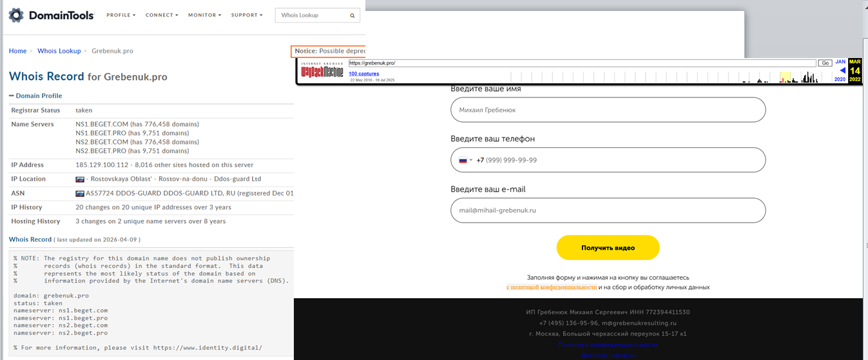Open the '100 captures' link
868x360 pixels.
tap(364, 74)
